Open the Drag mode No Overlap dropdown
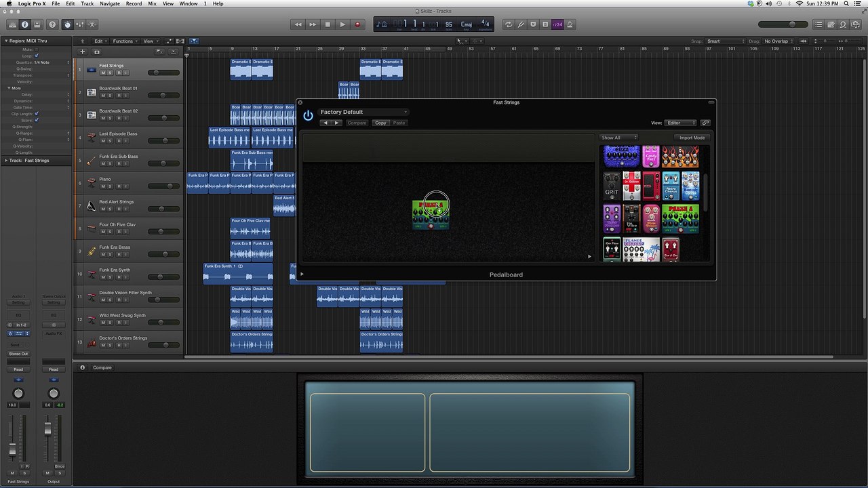Screen dimensions: 868x488 coord(778,41)
